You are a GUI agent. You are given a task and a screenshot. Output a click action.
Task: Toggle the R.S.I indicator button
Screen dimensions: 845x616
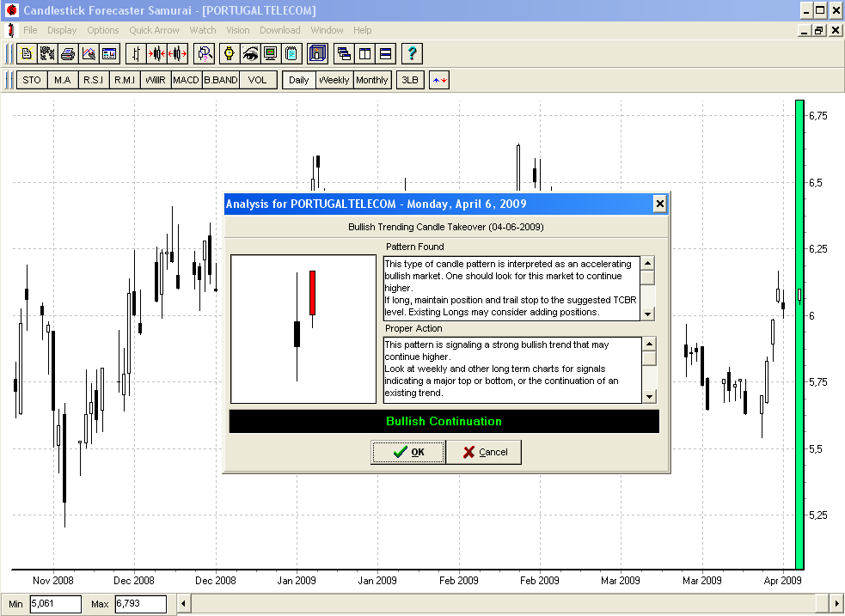93,80
